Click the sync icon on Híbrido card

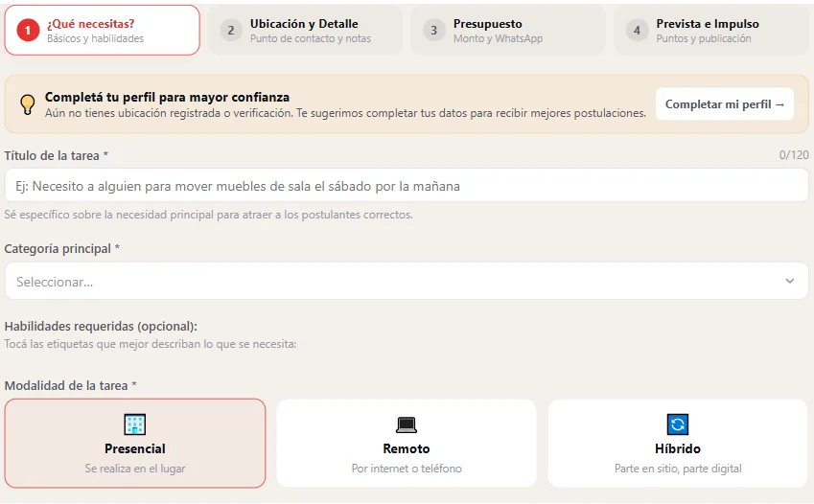pos(678,424)
